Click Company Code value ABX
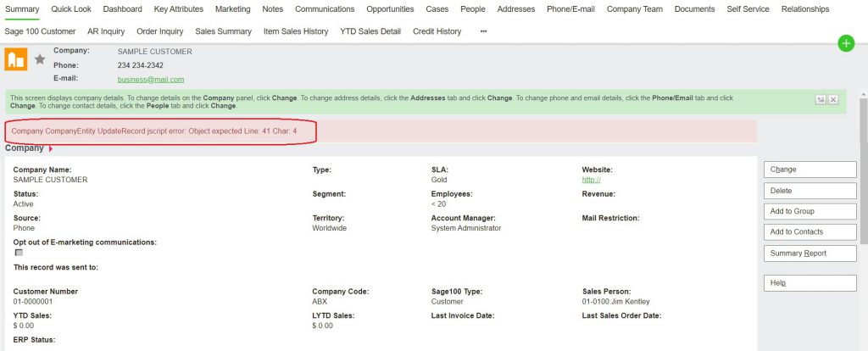The height and width of the screenshot is (351, 868). point(320,302)
